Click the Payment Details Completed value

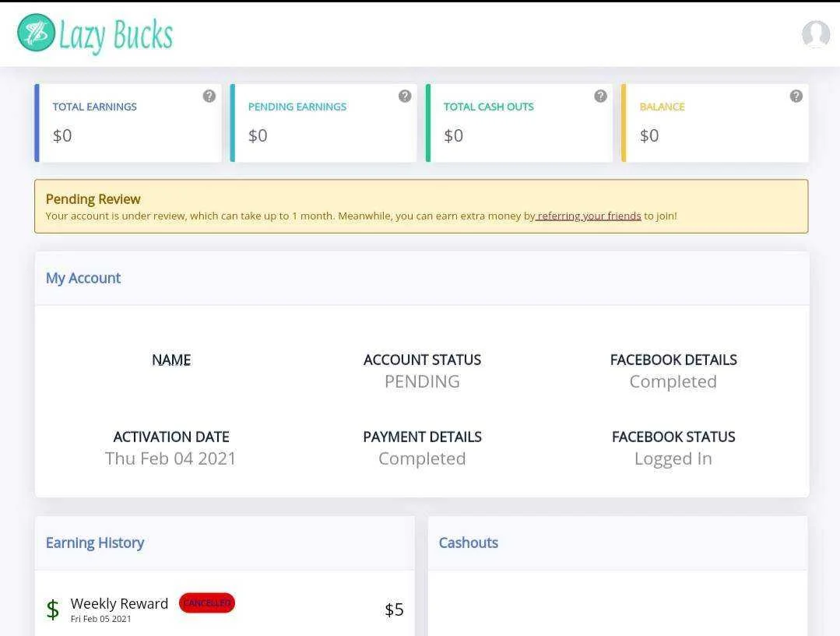click(x=422, y=459)
